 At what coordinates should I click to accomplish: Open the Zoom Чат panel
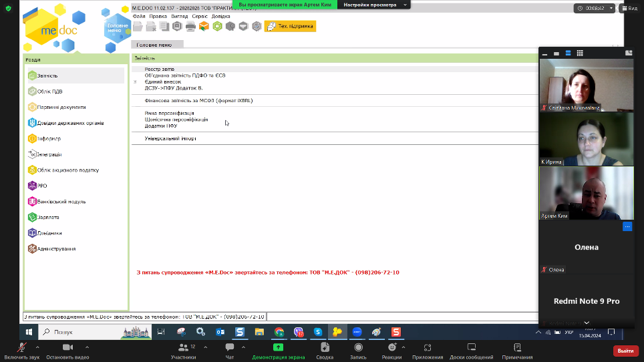(230, 351)
